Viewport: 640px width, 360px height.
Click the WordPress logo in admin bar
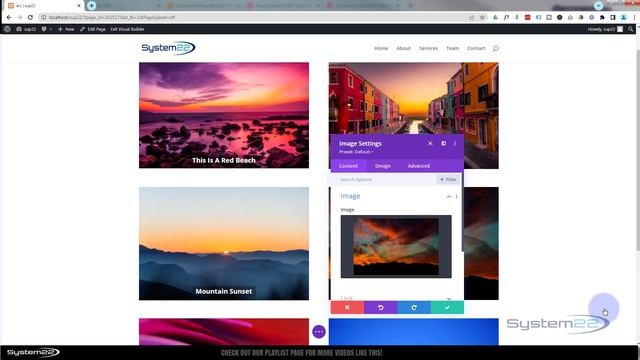click(x=7, y=29)
